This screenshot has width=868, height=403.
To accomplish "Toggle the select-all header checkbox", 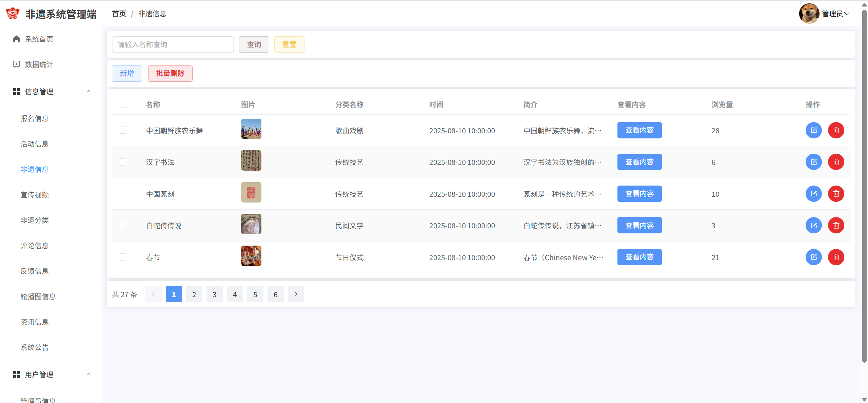I will click(x=122, y=104).
